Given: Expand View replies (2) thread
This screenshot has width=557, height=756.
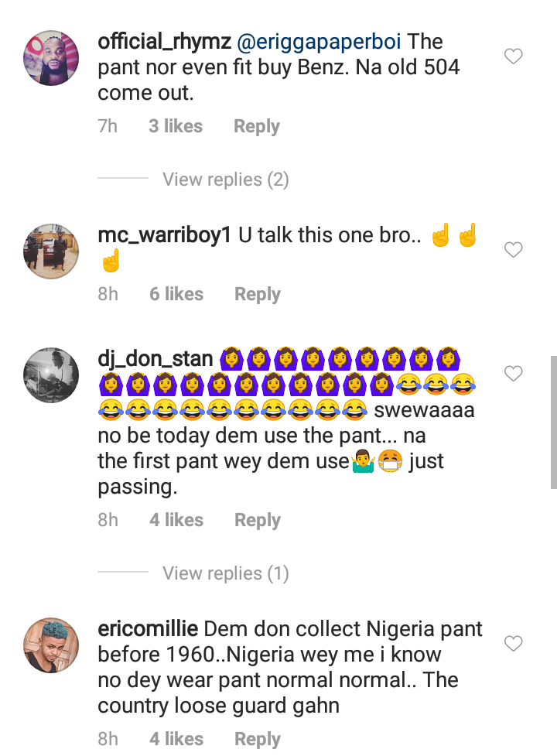Looking at the screenshot, I should tap(225, 180).
